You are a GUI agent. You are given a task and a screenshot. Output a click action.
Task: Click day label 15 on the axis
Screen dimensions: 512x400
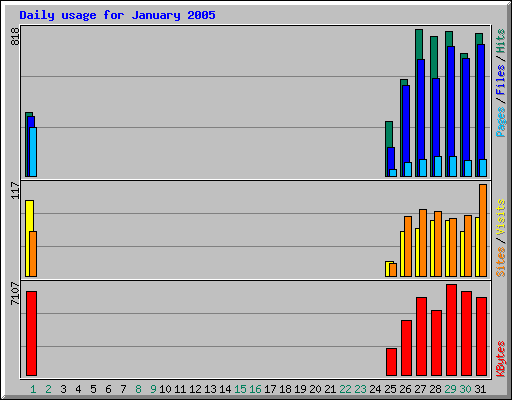click(x=240, y=389)
